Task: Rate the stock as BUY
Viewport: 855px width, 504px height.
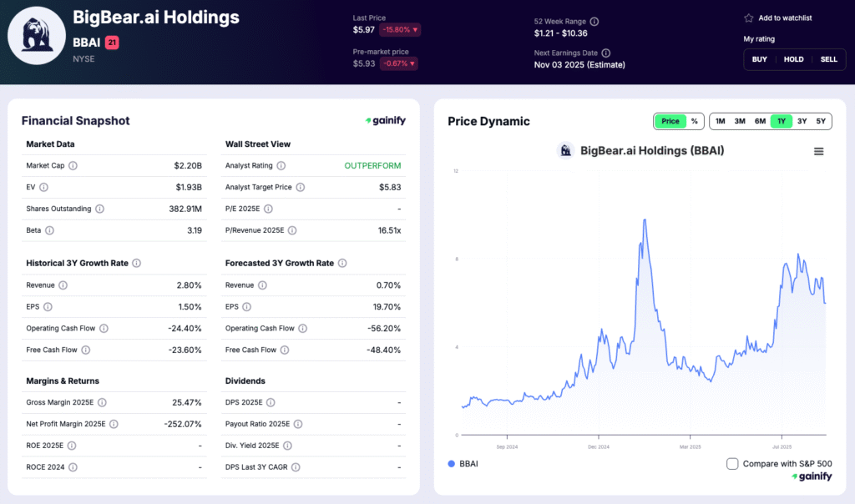Action: (760, 59)
